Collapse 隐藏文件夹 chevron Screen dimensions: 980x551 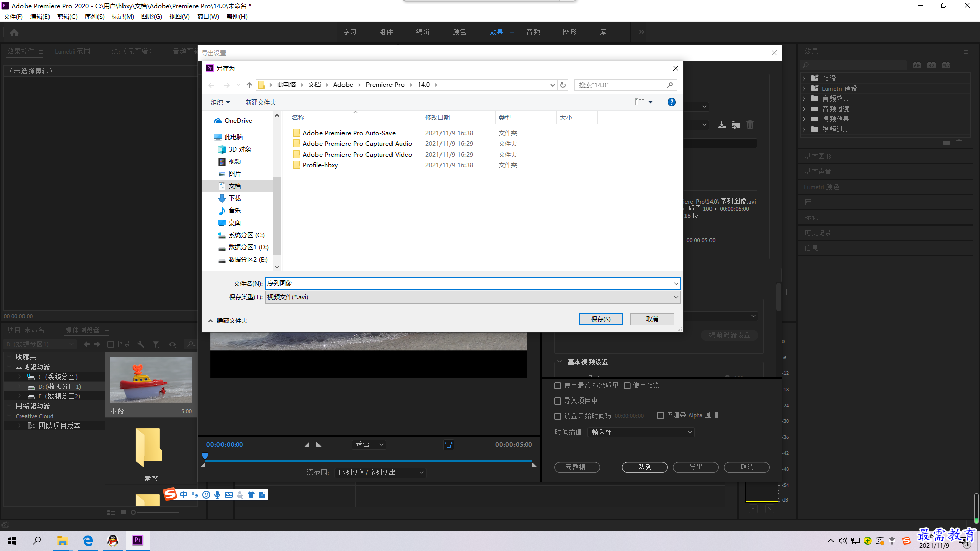pyautogui.click(x=210, y=321)
